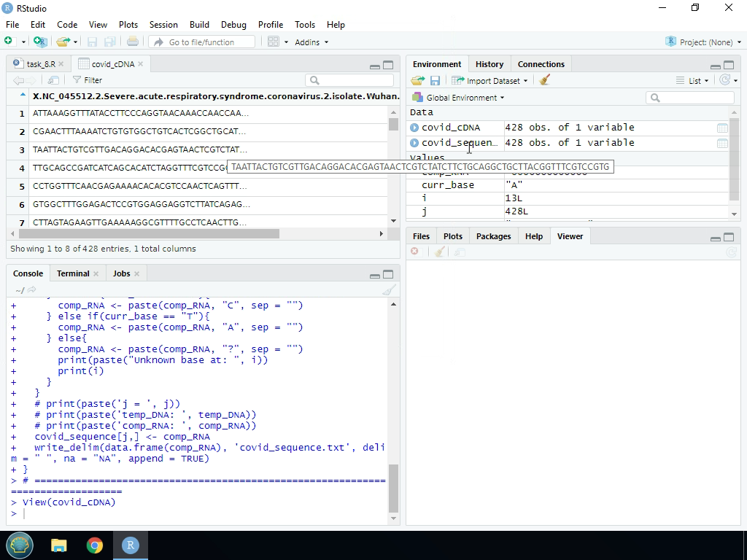This screenshot has width=747, height=560.
Task: Open the Addins dropdown
Action: (x=311, y=42)
